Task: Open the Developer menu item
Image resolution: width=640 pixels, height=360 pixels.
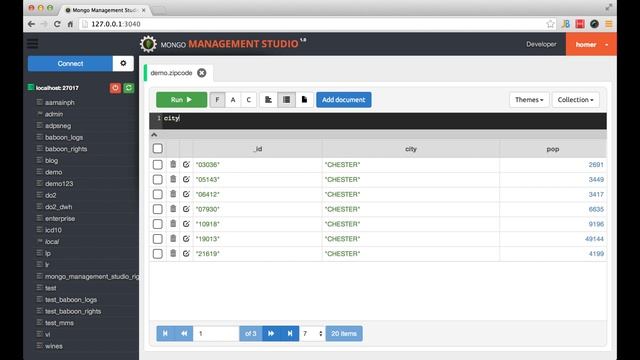Action: (541, 44)
